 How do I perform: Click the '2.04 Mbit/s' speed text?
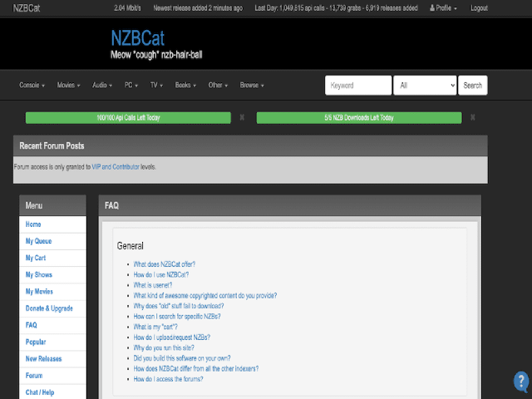(x=127, y=7)
